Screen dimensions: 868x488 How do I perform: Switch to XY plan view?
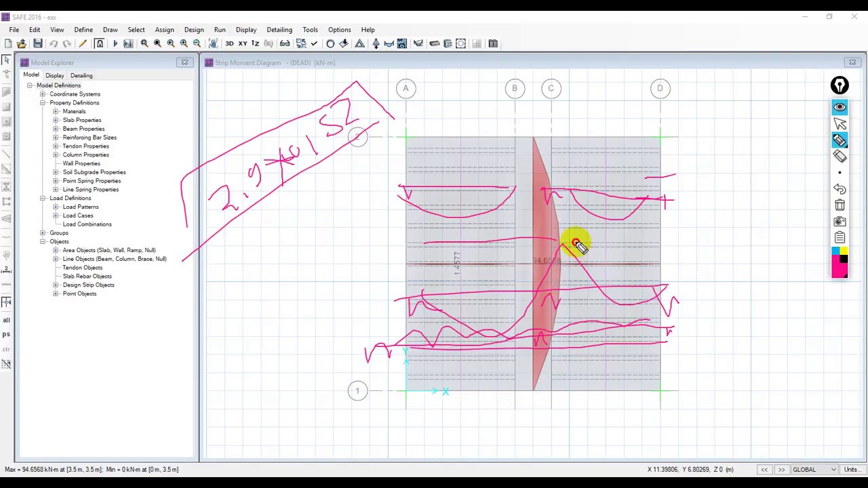point(242,43)
